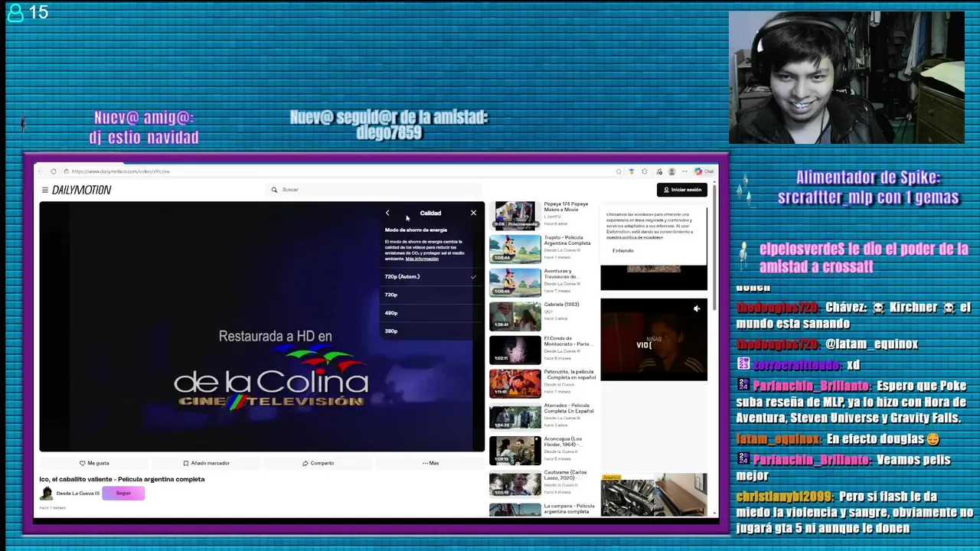980x551 pixels.
Task: Open Gabriela (1983) video thumbnail
Action: (515, 316)
